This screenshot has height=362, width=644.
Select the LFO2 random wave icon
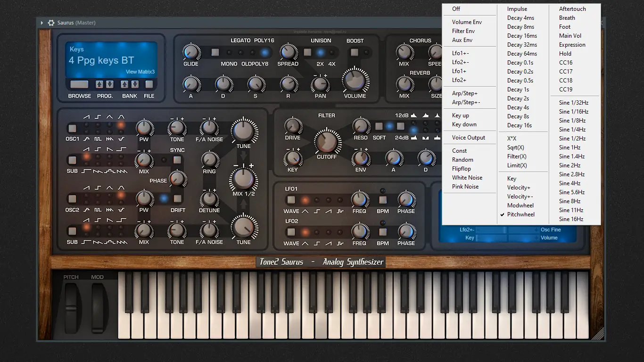tap(340, 243)
